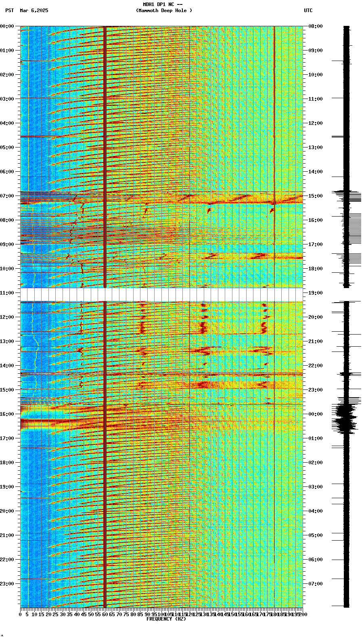Click the 03:00 label on PST axis
This screenshot has height=640, width=364.
coord(7,99)
